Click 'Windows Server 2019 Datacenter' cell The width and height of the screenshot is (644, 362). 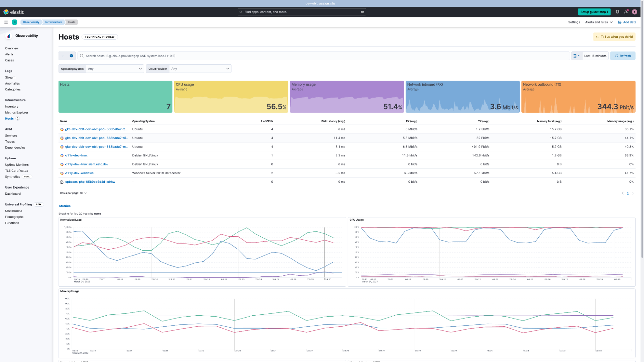[x=156, y=173]
